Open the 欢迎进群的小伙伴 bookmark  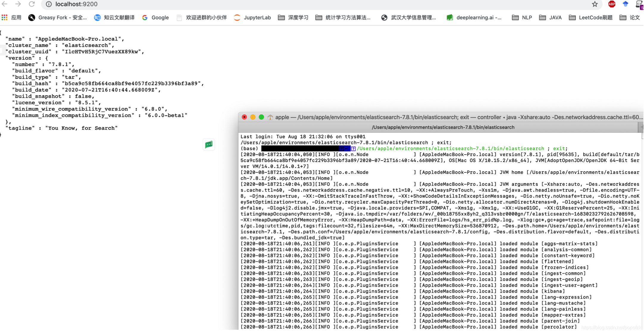[201, 18]
